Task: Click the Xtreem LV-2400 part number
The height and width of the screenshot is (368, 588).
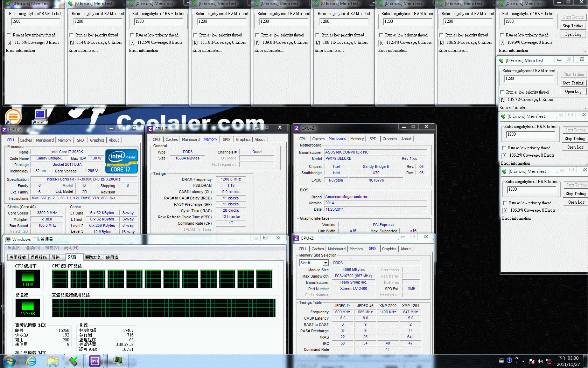Action: pos(353,289)
